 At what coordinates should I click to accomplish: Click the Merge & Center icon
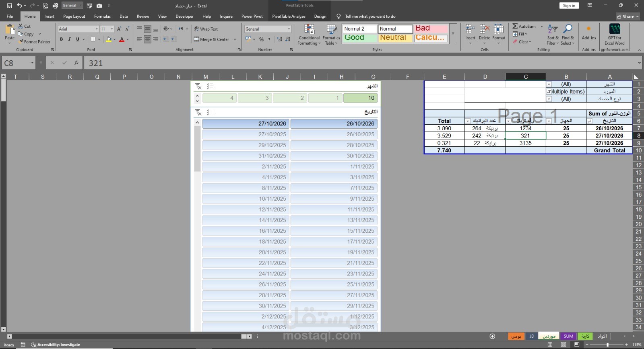[x=196, y=39]
